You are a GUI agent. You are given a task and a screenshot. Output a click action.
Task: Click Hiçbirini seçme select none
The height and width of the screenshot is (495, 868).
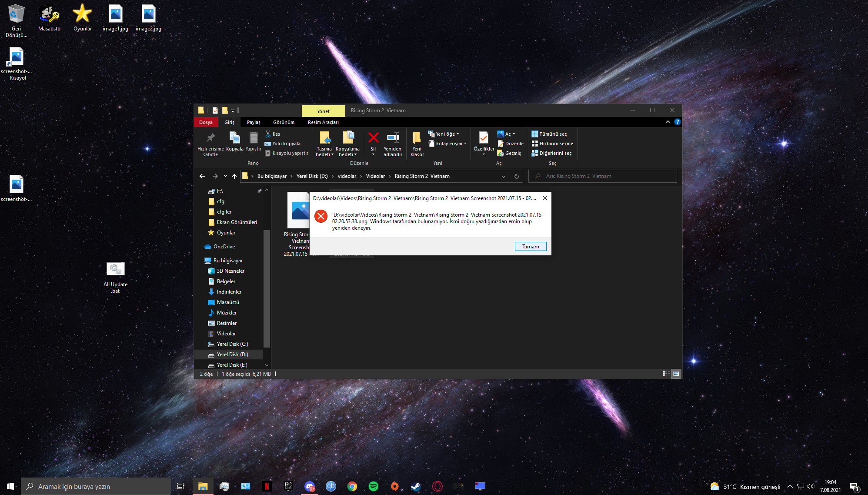point(552,144)
